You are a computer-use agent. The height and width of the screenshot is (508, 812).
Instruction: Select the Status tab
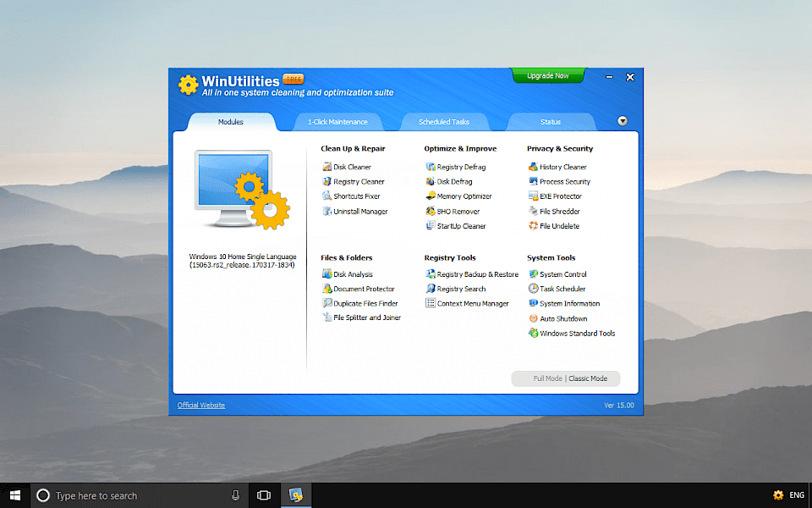(551, 122)
